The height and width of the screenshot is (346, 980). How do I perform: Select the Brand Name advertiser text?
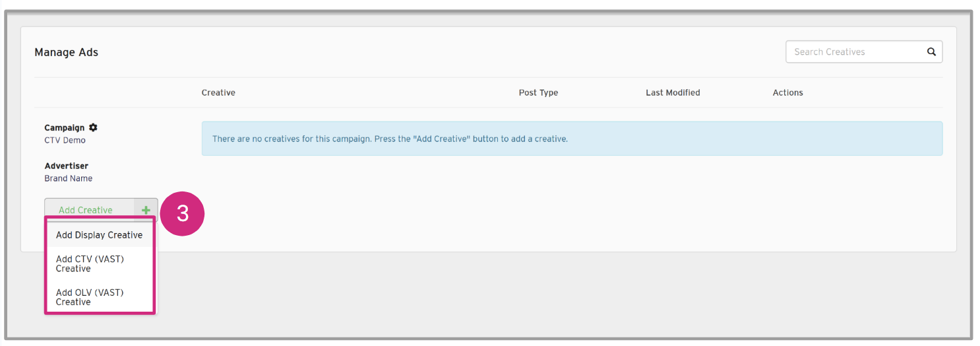tap(68, 178)
